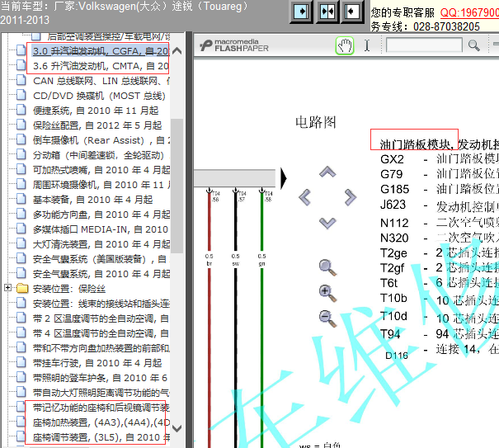Screen dimensions: 499x448
Task: Select 安装位置: 保险丝 folder label
Action: (69, 289)
